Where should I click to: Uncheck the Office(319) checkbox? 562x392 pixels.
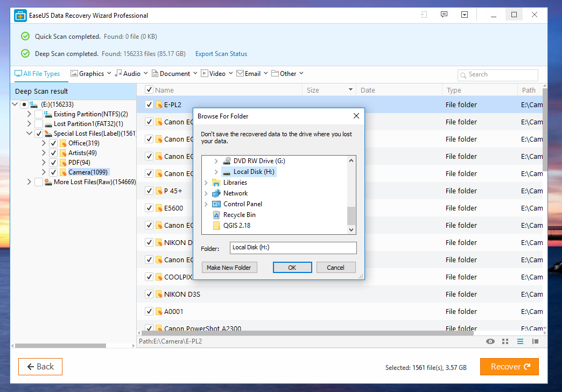[x=53, y=143]
